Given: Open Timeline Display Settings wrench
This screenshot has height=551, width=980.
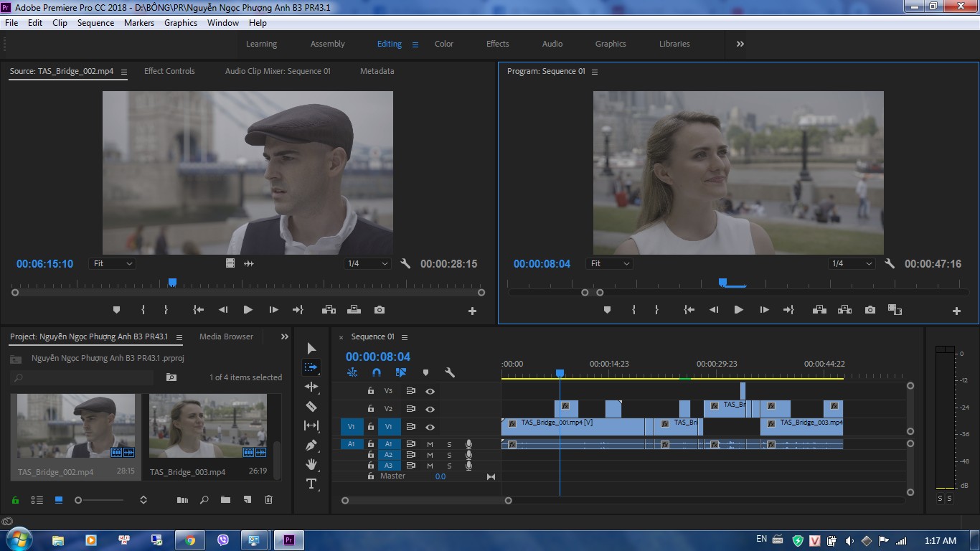Looking at the screenshot, I should [x=450, y=372].
